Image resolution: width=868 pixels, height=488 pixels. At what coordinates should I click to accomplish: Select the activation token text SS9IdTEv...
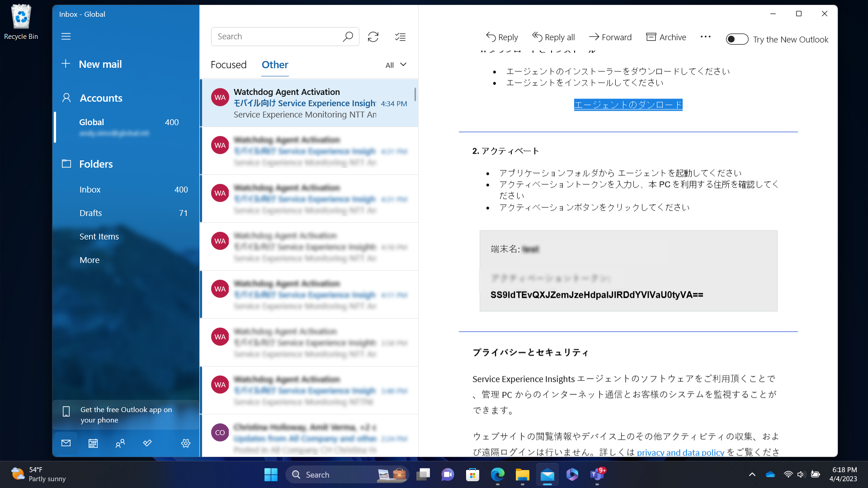click(x=596, y=295)
